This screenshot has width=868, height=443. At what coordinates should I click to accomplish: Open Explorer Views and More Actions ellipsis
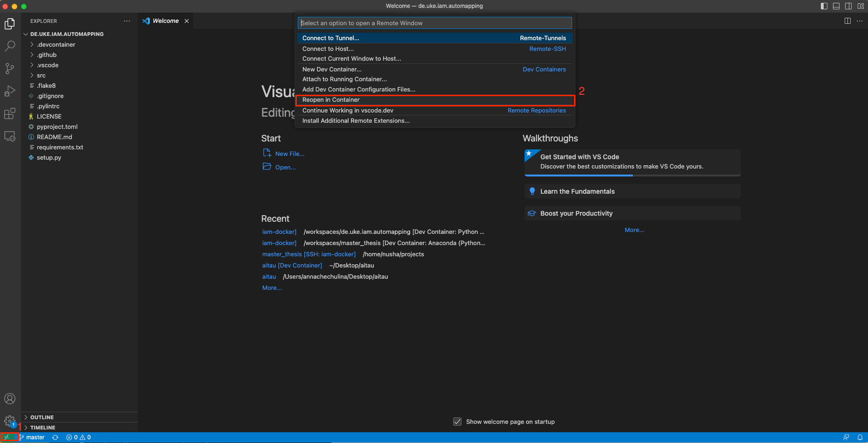[127, 21]
